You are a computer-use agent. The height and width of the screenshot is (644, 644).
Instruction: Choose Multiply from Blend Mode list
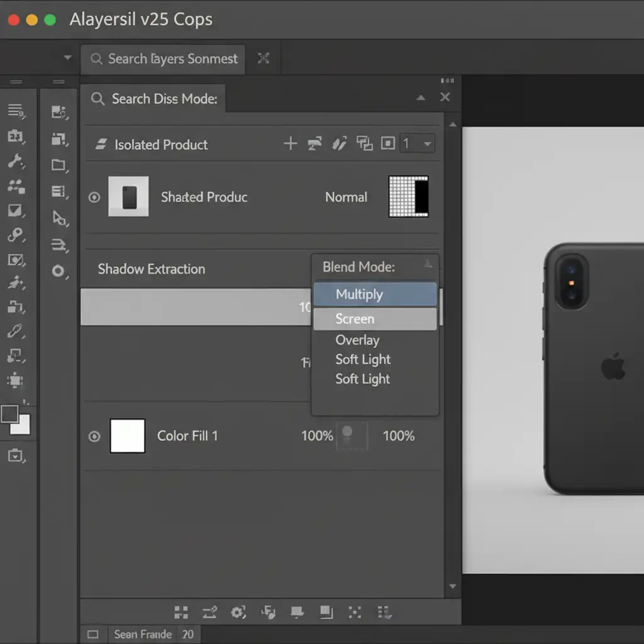[375, 294]
